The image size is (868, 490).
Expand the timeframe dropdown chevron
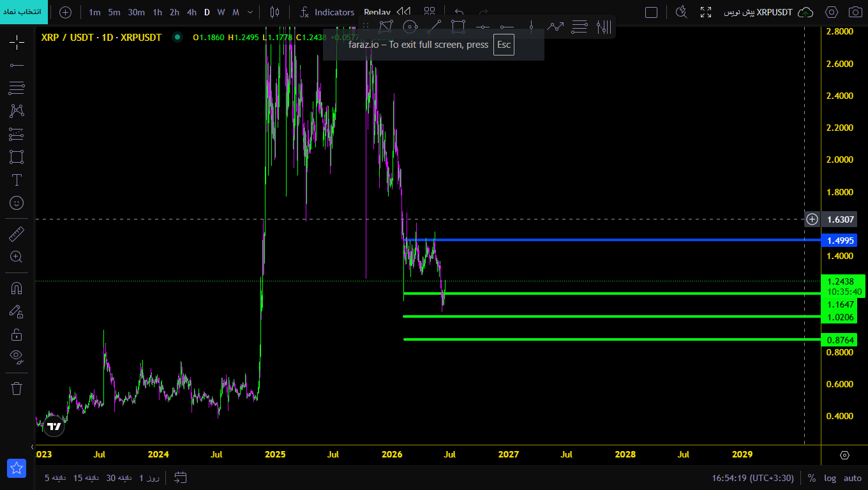(250, 12)
